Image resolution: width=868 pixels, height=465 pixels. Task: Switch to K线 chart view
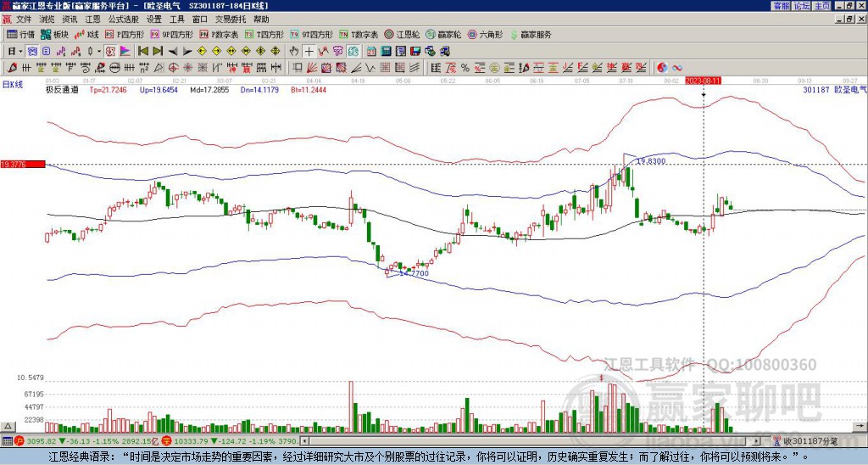coord(86,34)
